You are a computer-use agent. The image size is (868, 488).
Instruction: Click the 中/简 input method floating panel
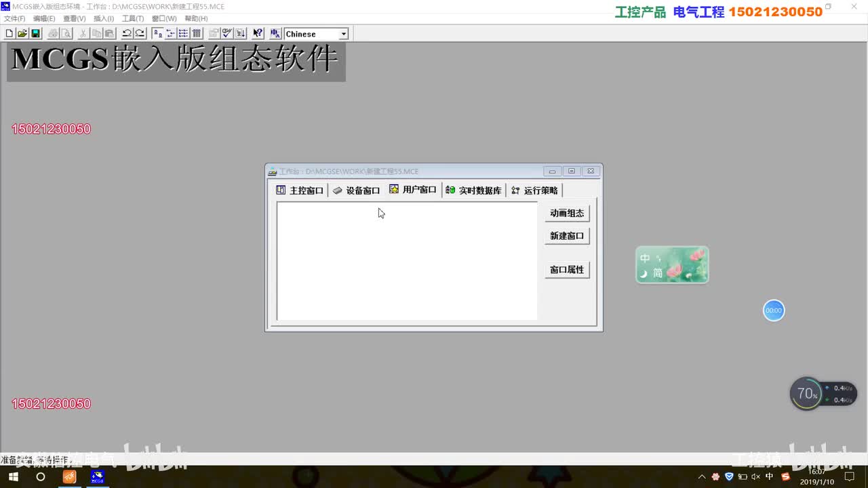tap(672, 265)
